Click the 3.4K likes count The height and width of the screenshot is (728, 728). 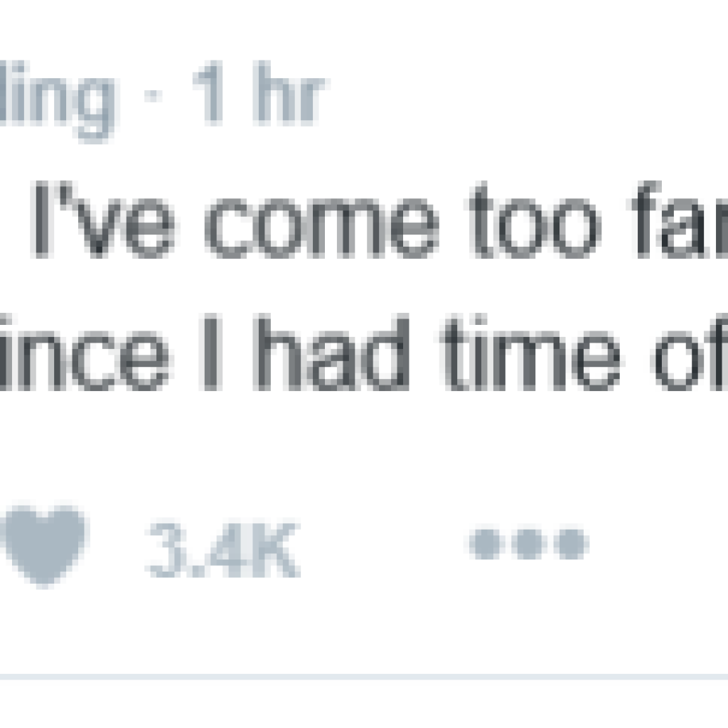221,550
